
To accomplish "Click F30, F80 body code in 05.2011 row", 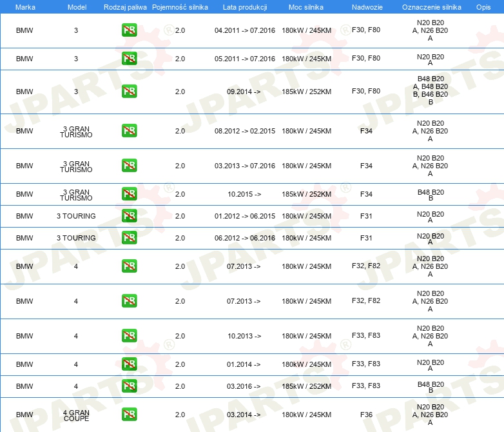I will coord(366,58).
